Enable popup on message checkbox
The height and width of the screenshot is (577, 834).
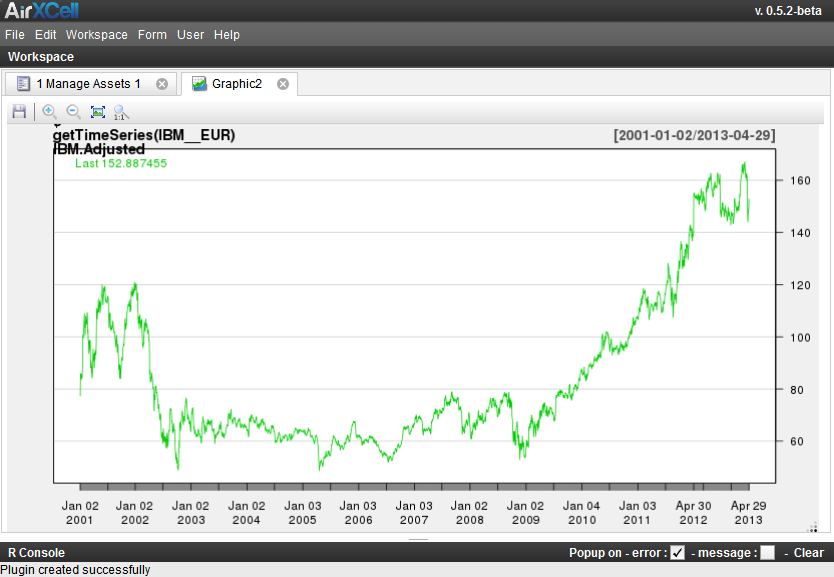(767, 553)
